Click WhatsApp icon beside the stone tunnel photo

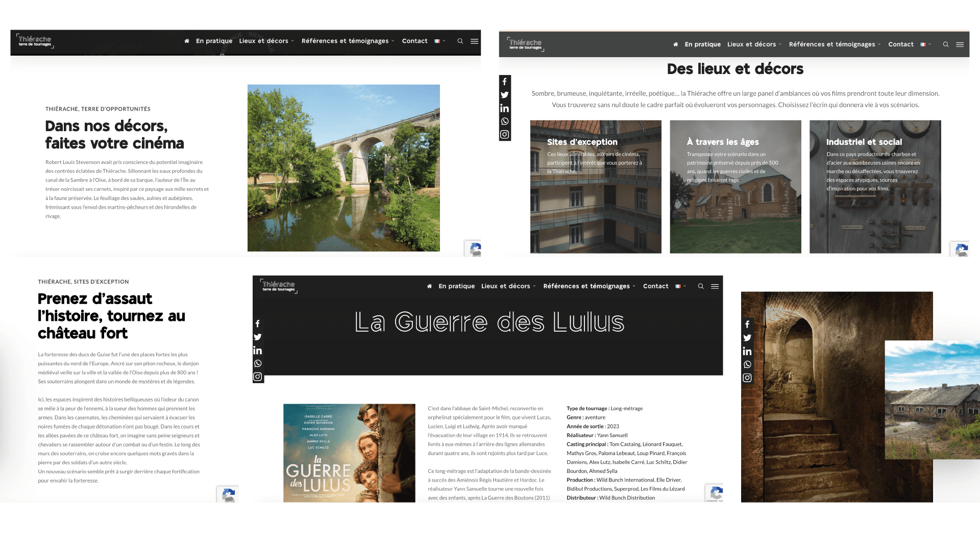[x=747, y=365]
